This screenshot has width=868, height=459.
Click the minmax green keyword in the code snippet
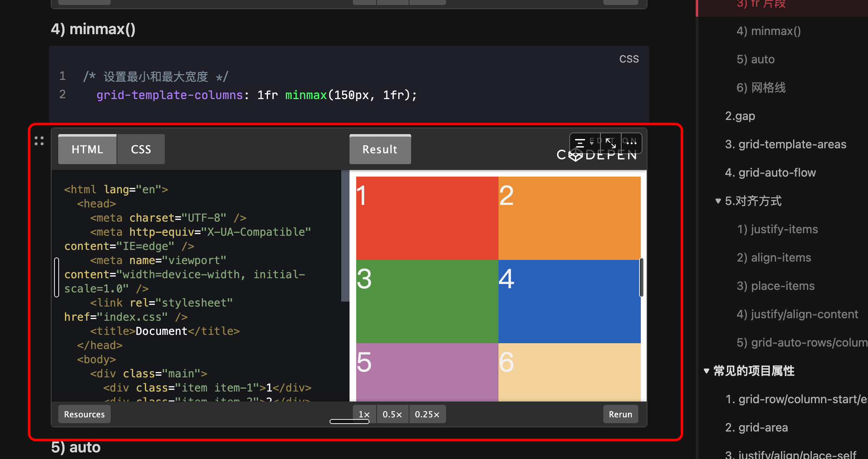[306, 95]
